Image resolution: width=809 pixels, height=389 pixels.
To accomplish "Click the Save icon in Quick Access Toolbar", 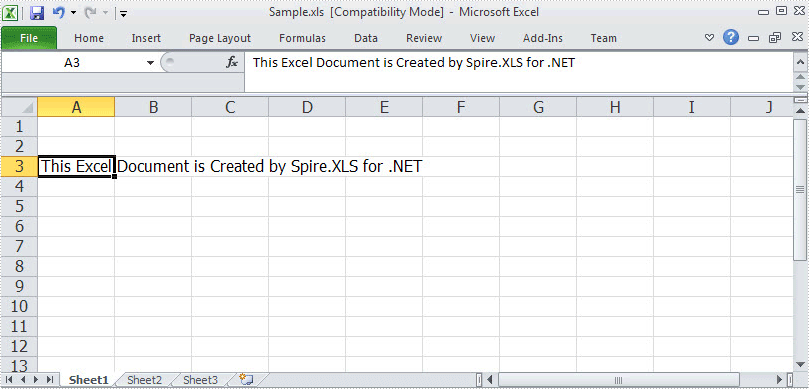I will point(37,12).
